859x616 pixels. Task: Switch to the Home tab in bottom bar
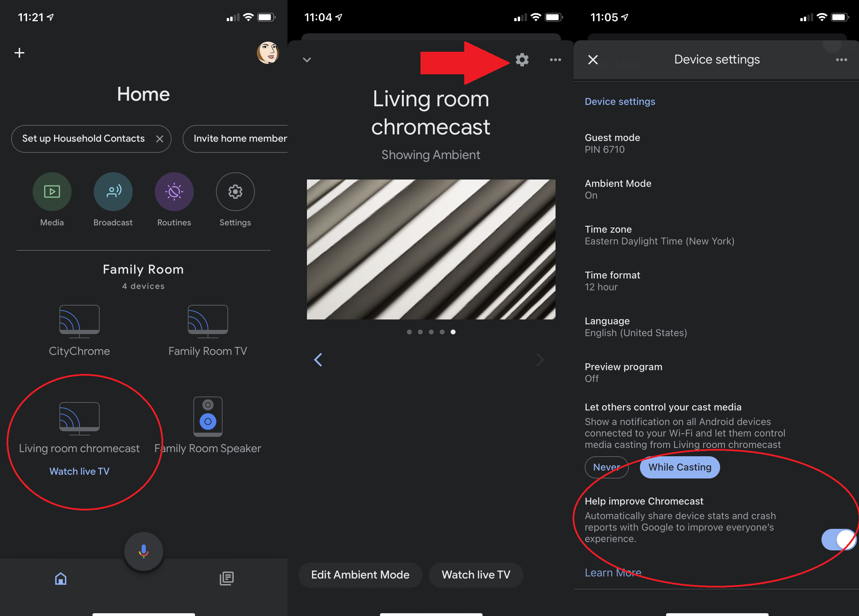pyautogui.click(x=61, y=578)
